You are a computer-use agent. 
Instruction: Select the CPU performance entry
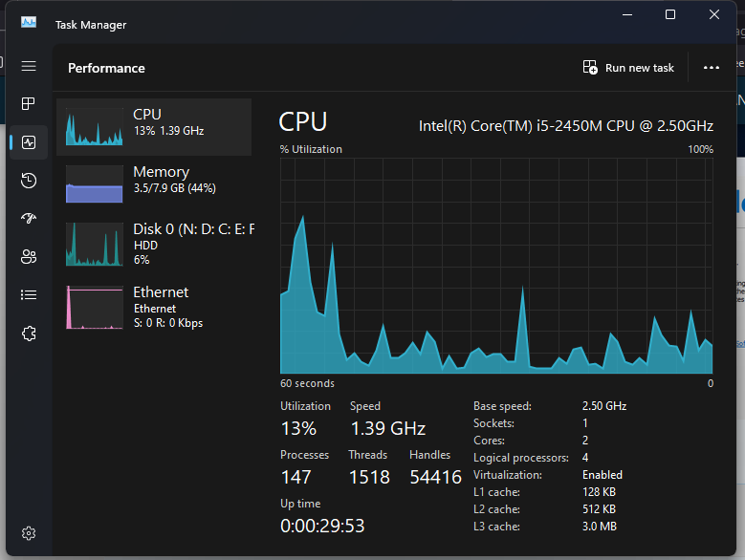click(x=154, y=127)
